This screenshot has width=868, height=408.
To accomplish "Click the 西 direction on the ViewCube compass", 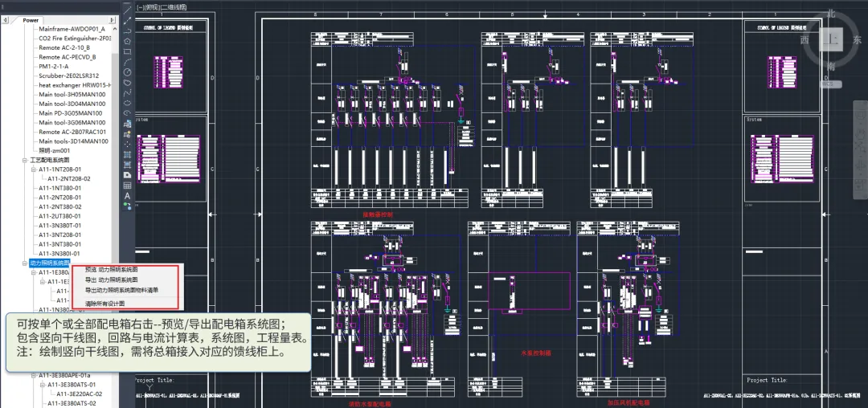I will point(805,40).
